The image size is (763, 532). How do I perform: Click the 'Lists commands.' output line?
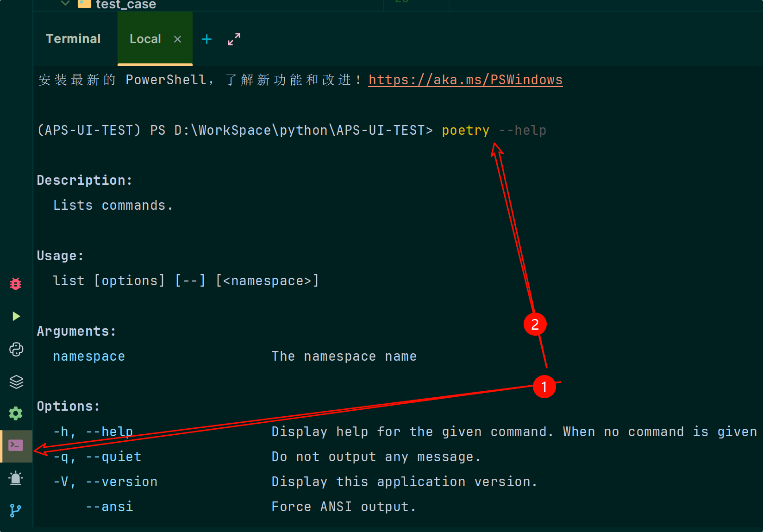point(113,205)
